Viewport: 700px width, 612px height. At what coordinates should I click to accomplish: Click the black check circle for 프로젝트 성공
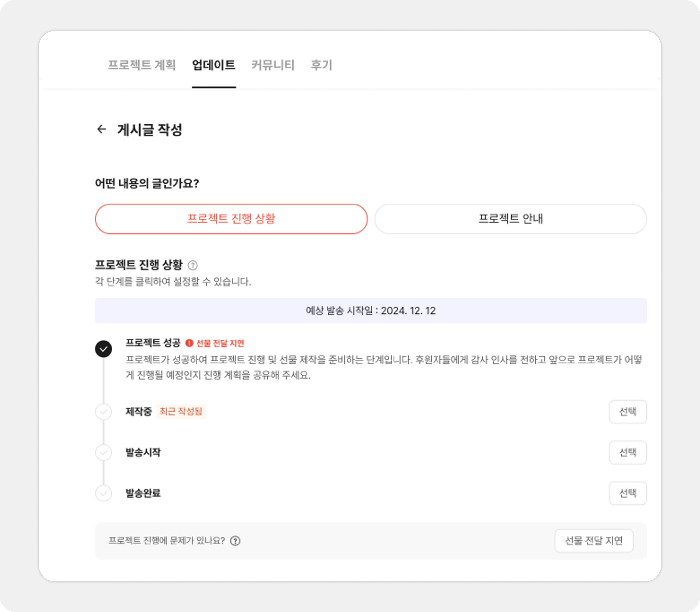point(103,349)
